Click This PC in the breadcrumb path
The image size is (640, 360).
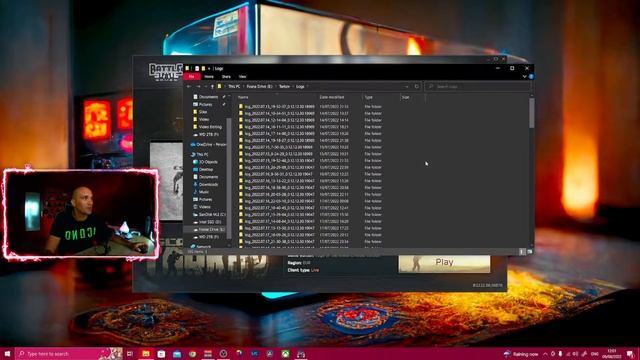(x=234, y=87)
